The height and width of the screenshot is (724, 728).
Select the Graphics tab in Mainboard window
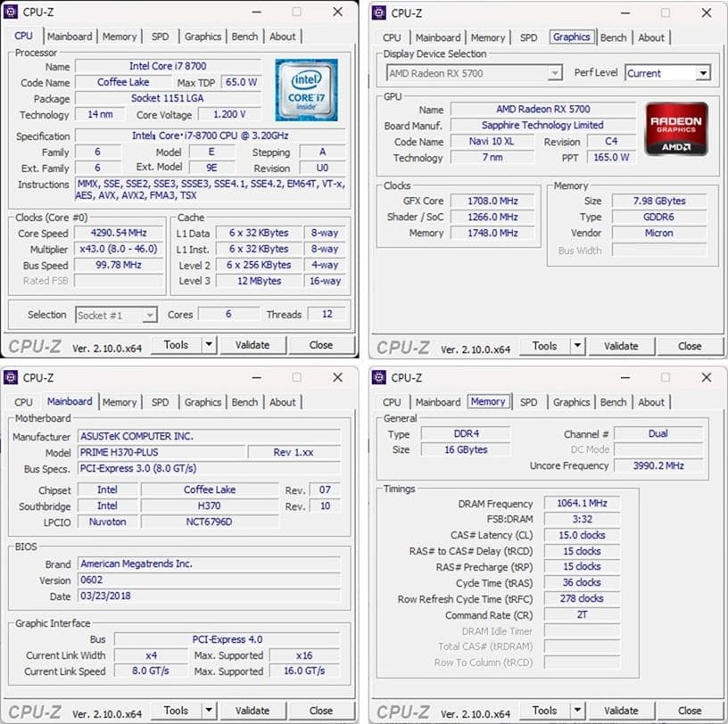tap(203, 402)
